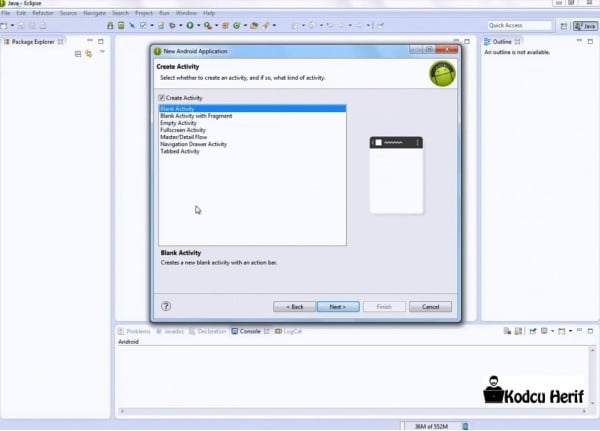
Task: Switch to the Problems tab
Action: point(134,331)
